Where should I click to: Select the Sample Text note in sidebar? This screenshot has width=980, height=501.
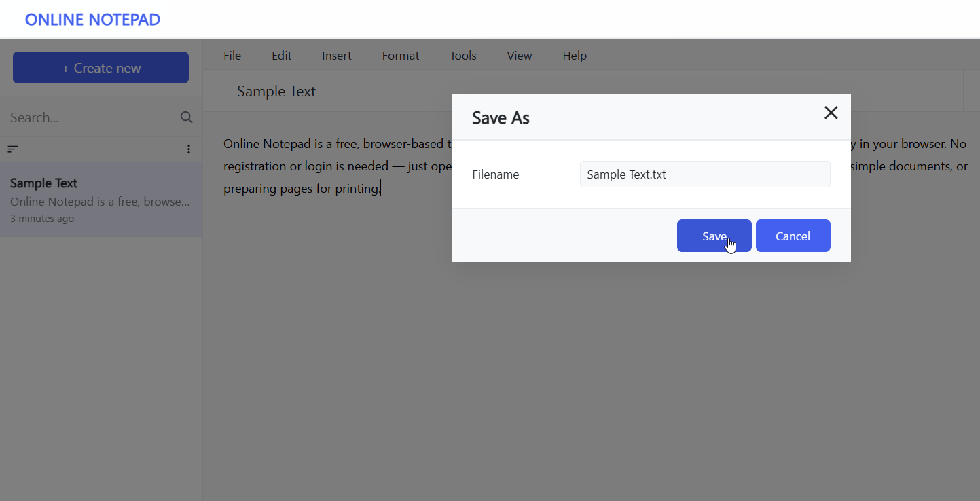[101, 200]
